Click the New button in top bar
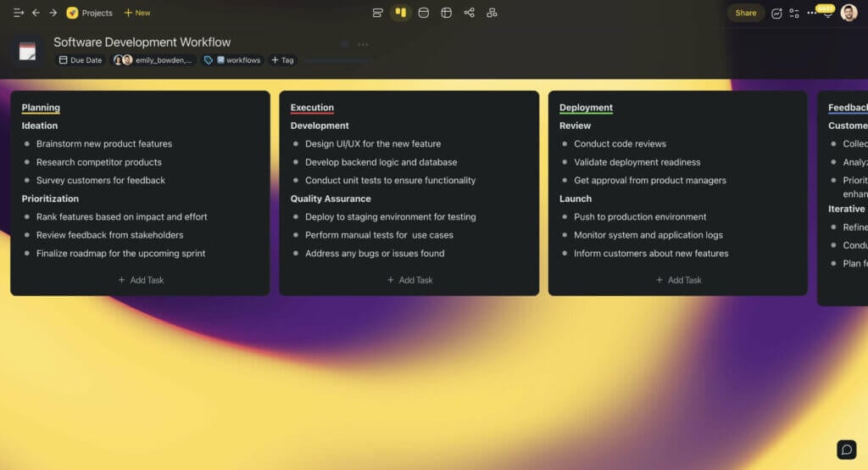Image resolution: width=868 pixels, height=470 pixels. pos(137,13)
